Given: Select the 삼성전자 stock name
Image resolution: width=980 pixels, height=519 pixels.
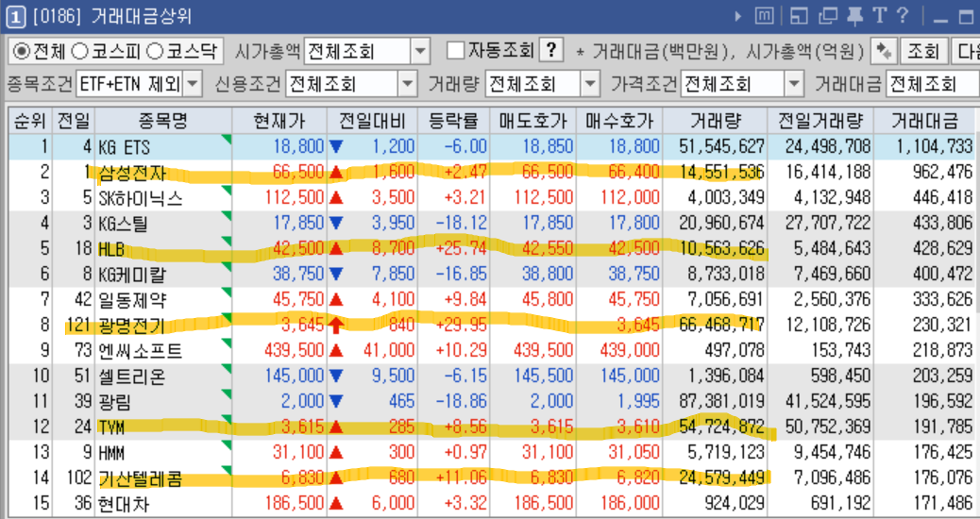Looking at the screenshot, I should [132, 173].
